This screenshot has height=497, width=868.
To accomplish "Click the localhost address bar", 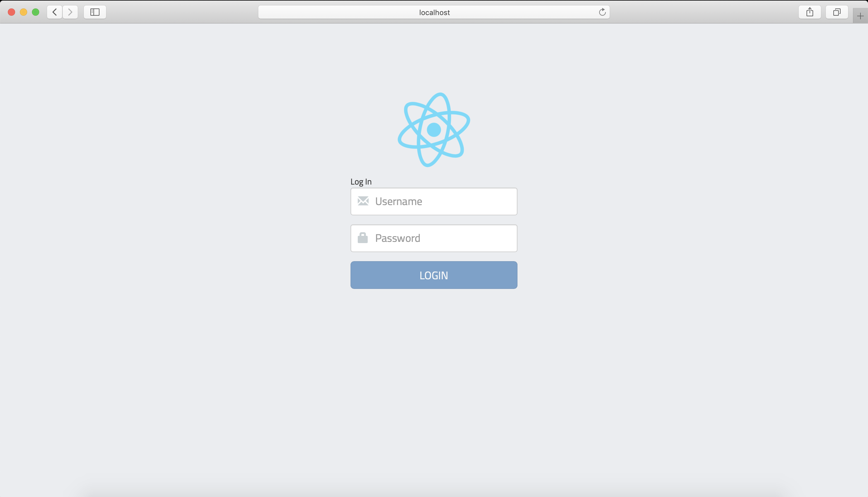I will [434, 12].
